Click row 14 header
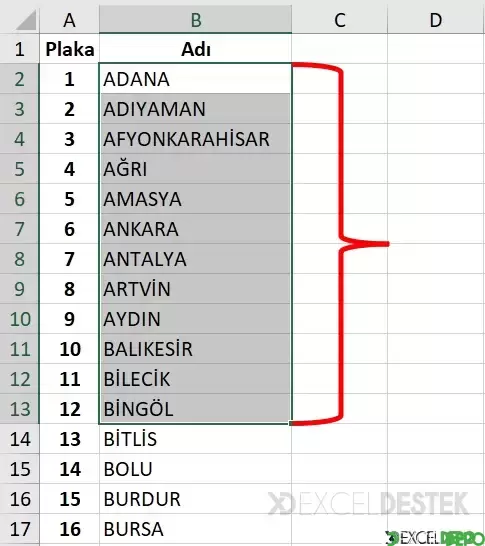 pos(19,439)
